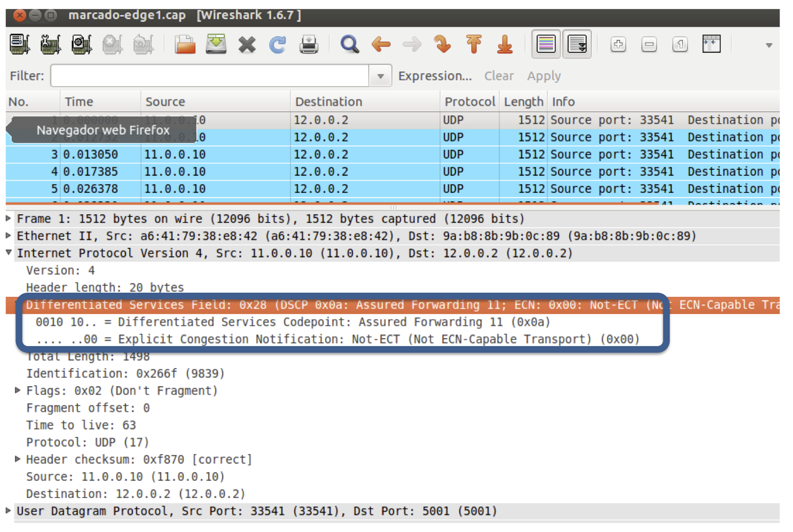The width and height of the screenshot is (793, 532).
Task: Select Destination: 12.0.0.2 field
Action: (136, 494)
